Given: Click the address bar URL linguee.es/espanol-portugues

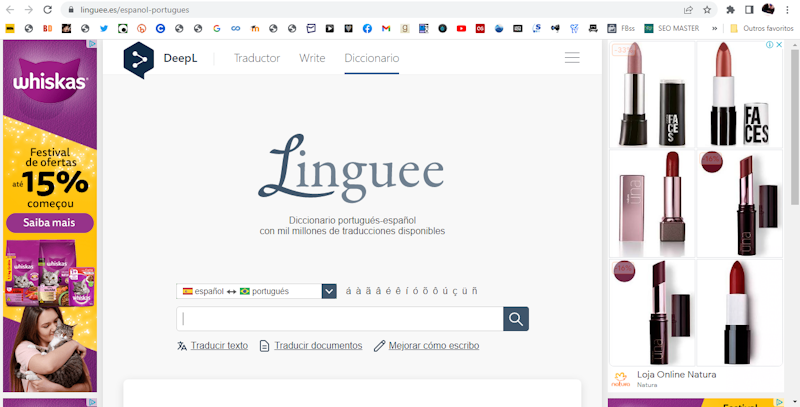Looking at the screenshot, I should click(135, 10).
